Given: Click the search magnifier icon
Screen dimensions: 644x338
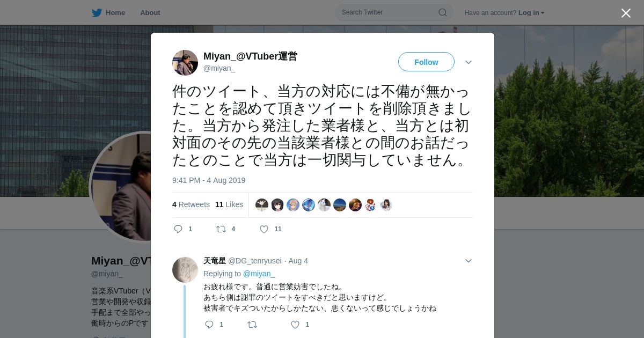Looking at the screenshot, I should [x=443, y=12].
